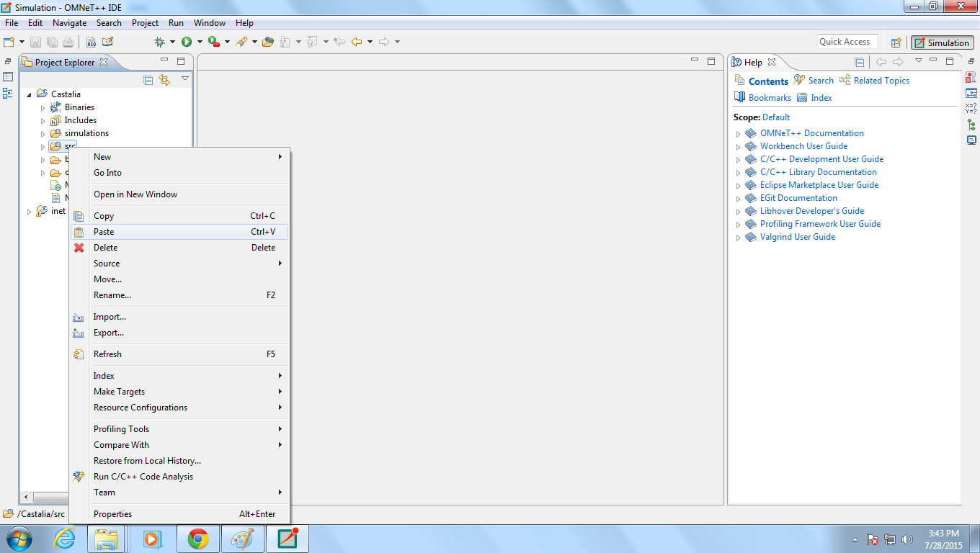Viewport: 980px width, 553px height.
Task: Click Collapse All icon in Help view
Action: [x=859, y=62]
